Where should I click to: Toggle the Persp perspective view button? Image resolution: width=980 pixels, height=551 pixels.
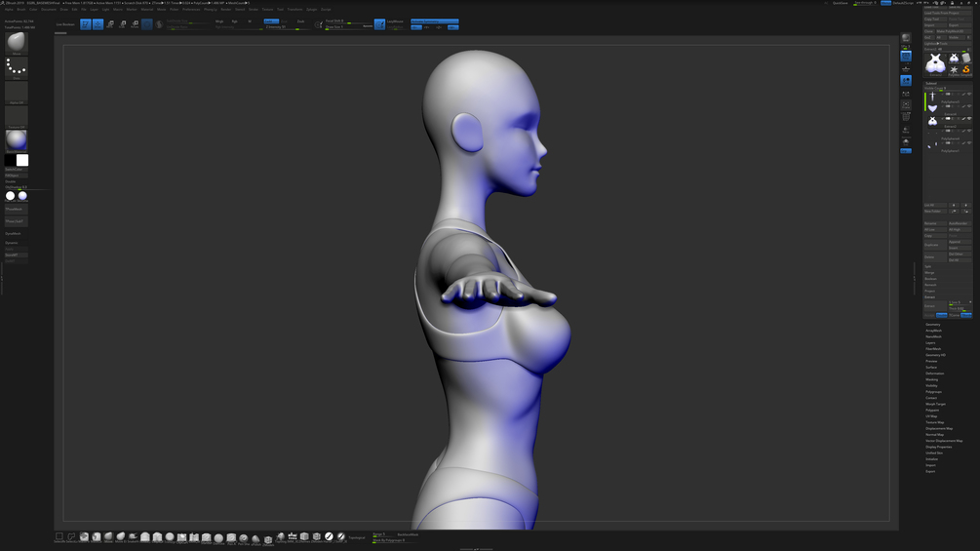906,57
